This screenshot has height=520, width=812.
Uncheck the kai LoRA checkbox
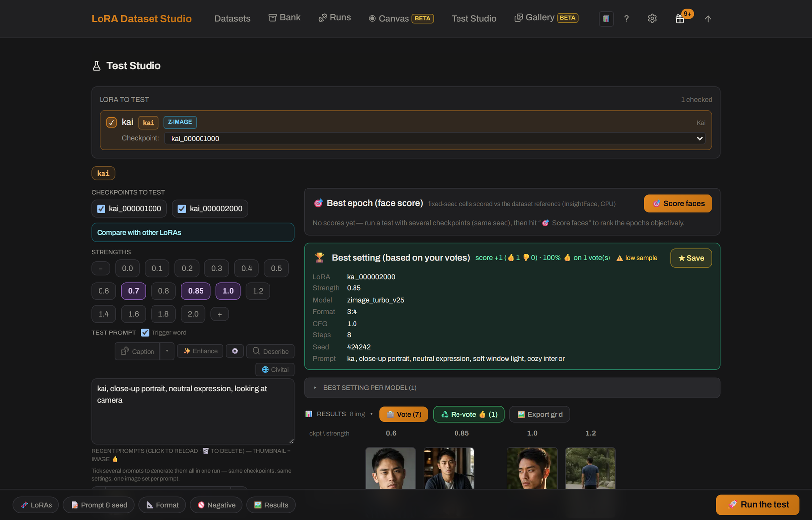click(x=111, y=122)
